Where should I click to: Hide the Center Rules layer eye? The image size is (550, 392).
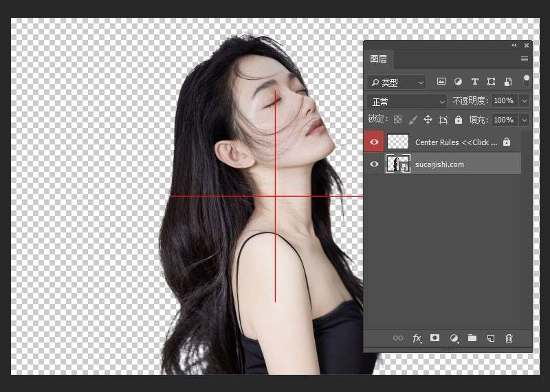click(374, 142)
